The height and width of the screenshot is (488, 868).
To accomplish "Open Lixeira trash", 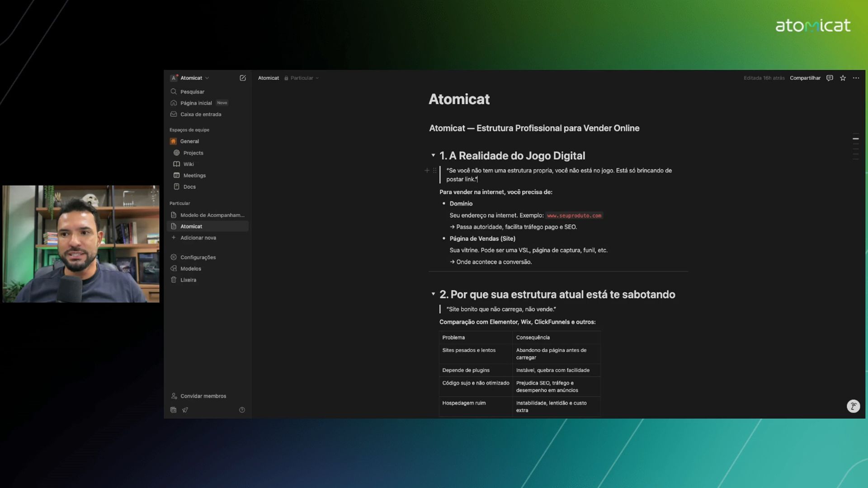I will [208, 280].
